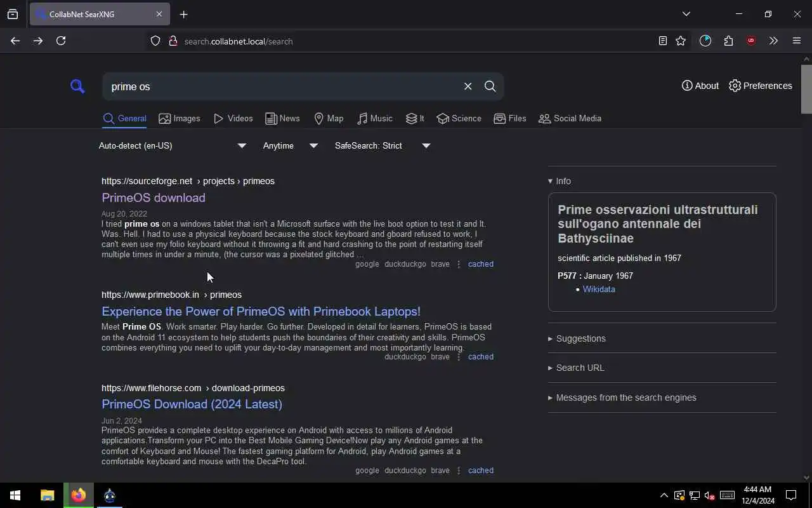The height and width of the screenshot is (508, 812).
Task: Open search Preferences
Action: 760,86
